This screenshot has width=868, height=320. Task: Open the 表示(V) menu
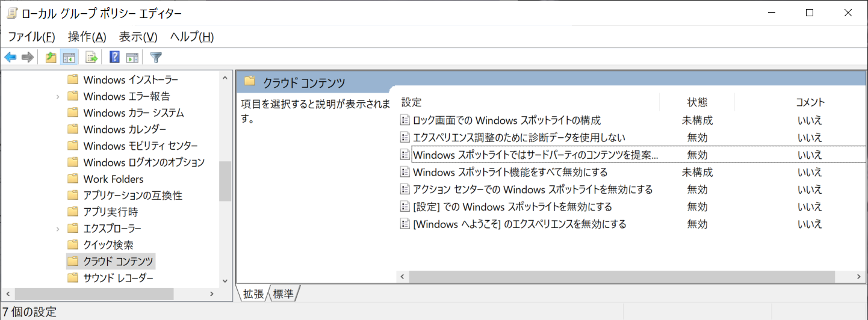(138, 37)
